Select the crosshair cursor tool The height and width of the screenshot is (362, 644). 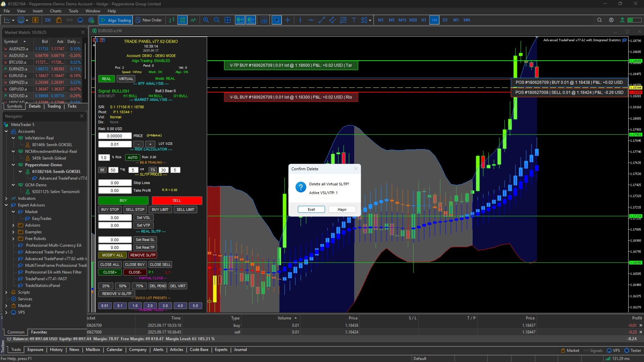tap(288, 20)
